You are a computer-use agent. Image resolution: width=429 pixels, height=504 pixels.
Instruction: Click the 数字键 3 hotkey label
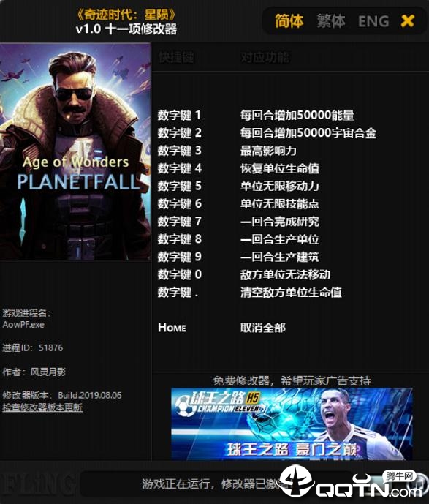pyautogui.click(x=180, y=151)
